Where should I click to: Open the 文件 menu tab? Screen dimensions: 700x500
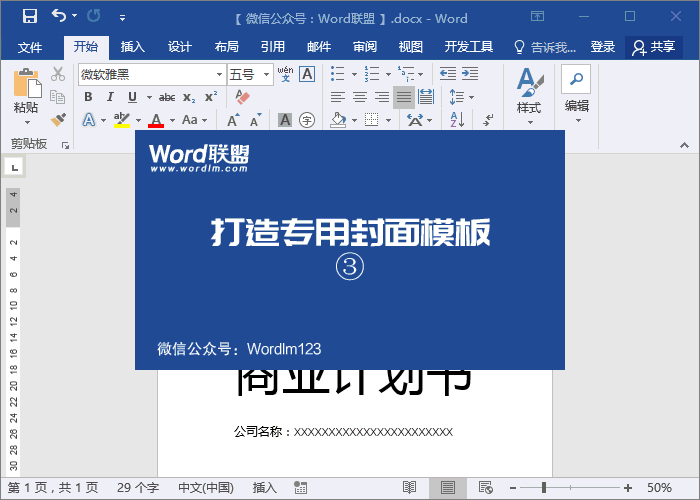[x=30, y=47]
